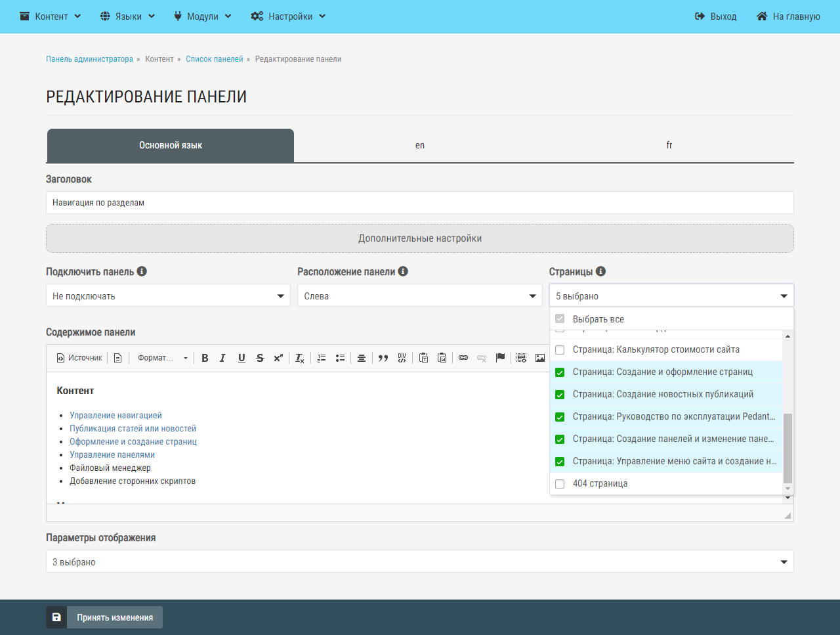The image size is (840, 635).
Task: Click the unlink icon in editor toolbar
Action: pos(482,358)
